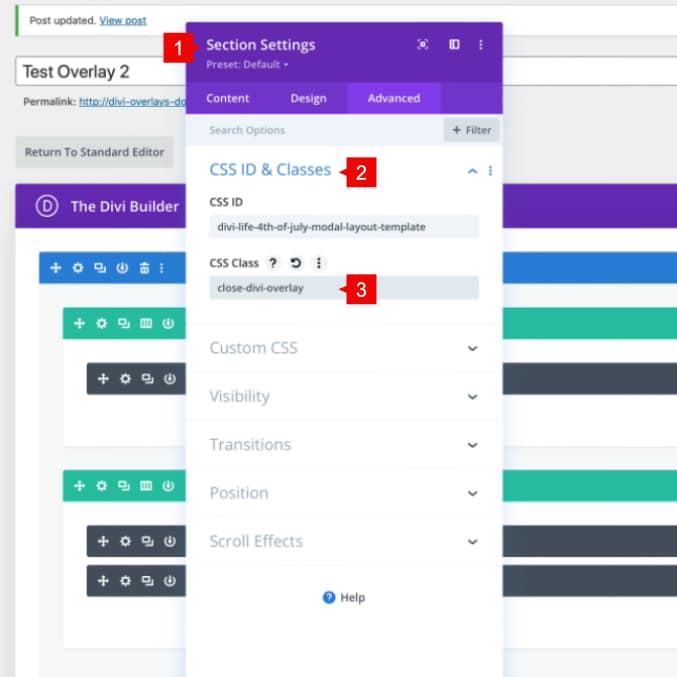Duplicate the section from the blue bar
677x677 pixels.
pyautogui.click(x=99, y=268)
